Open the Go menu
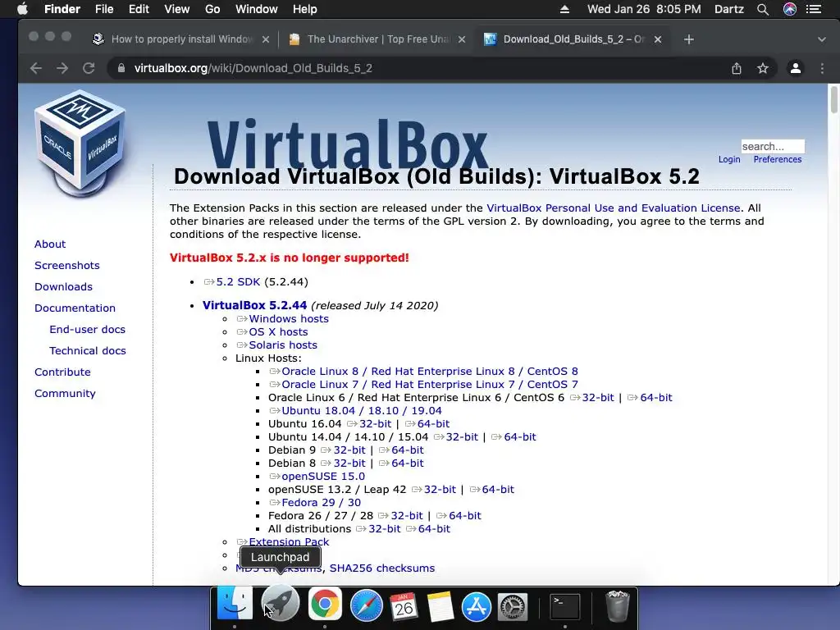Viewport: 840px width, 630px height. pyautogui.click(x=212, y=9)
